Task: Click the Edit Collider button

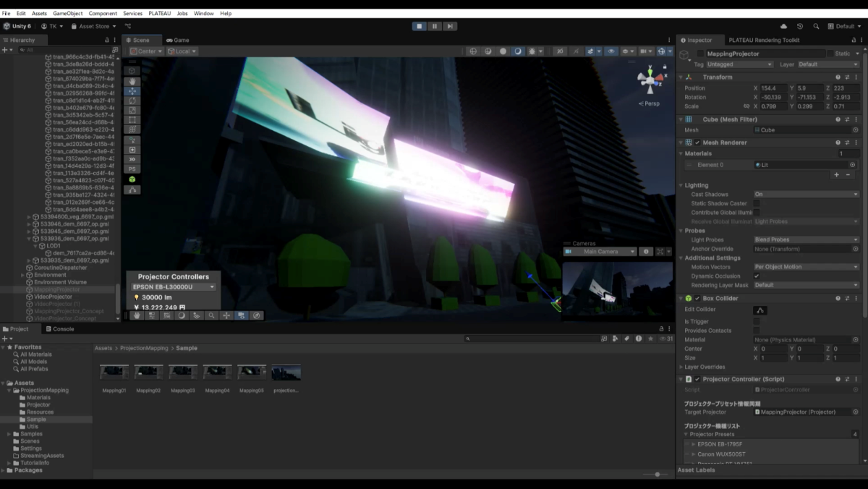Action: coord(760,310)
